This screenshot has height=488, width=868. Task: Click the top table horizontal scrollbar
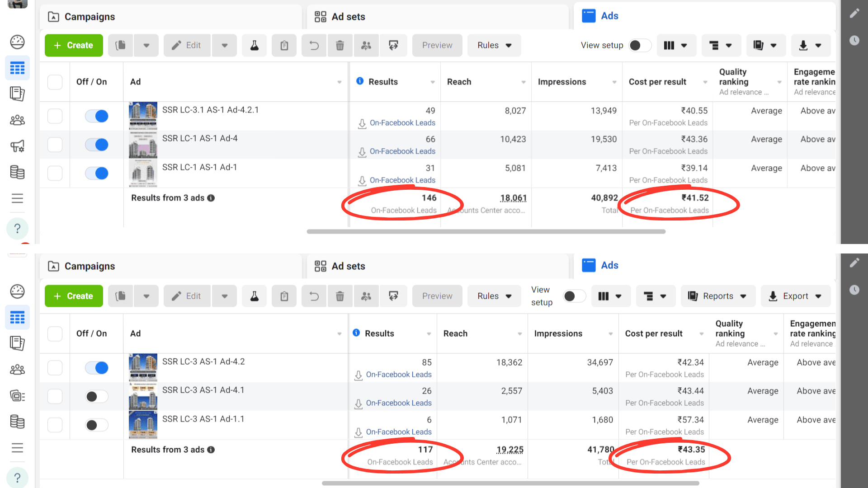coord(486,231)
